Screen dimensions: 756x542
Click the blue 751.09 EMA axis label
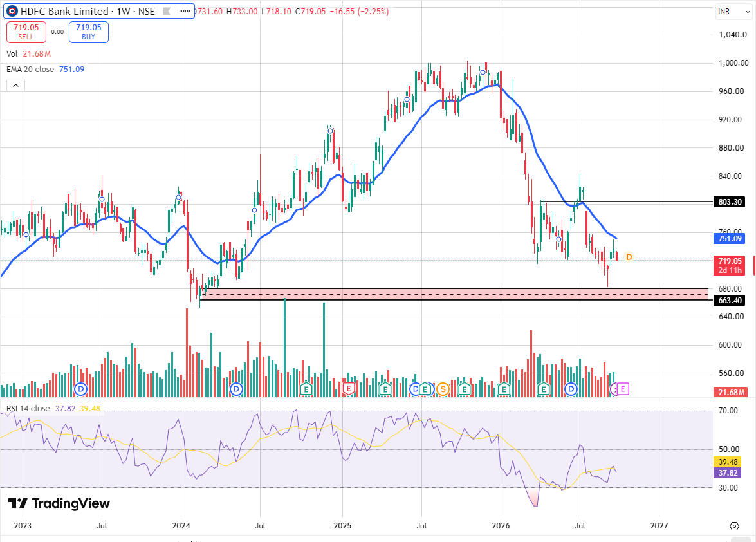point(730,238)
